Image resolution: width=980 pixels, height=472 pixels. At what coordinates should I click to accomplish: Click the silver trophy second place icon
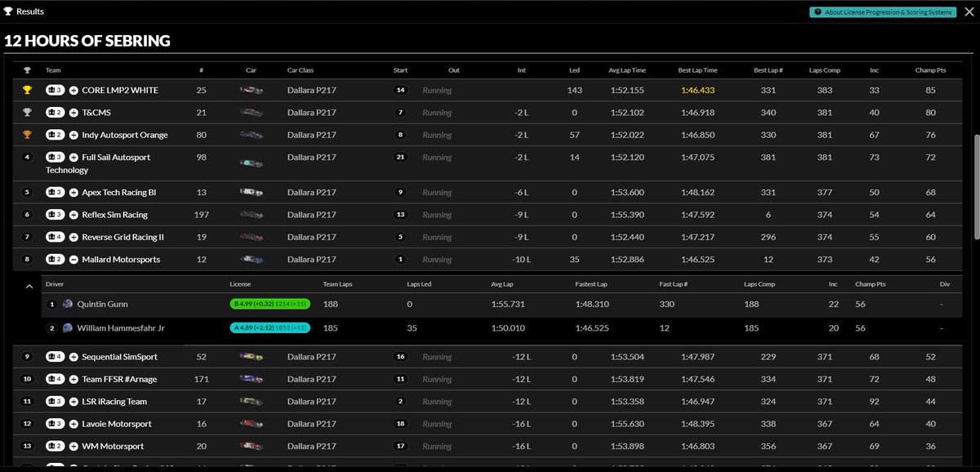pos(27,113)
